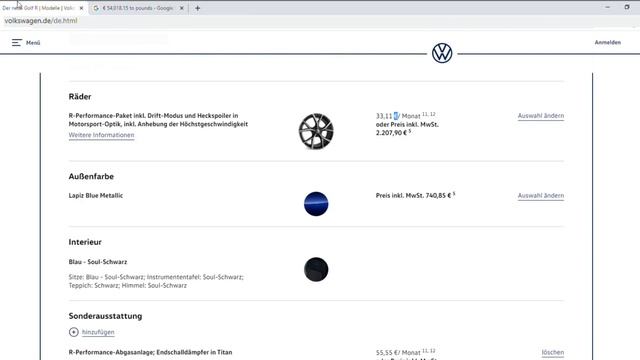Click the 55,55 € / Monat text
Viewport: 640px width, 360px height.
click(x=398, y=353)
